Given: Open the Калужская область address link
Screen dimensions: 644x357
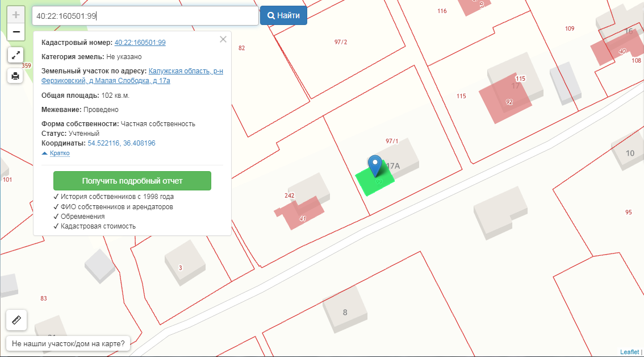Looking at the screenshot, I should pos(185,71).
